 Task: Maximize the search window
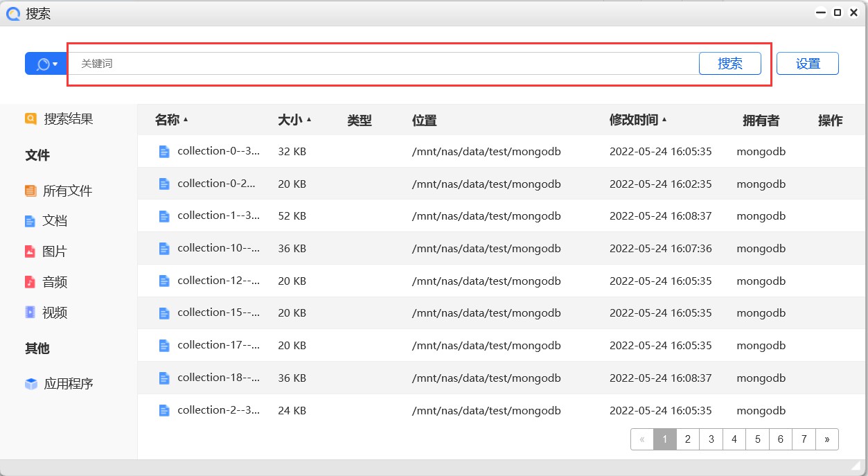(838, 12)
